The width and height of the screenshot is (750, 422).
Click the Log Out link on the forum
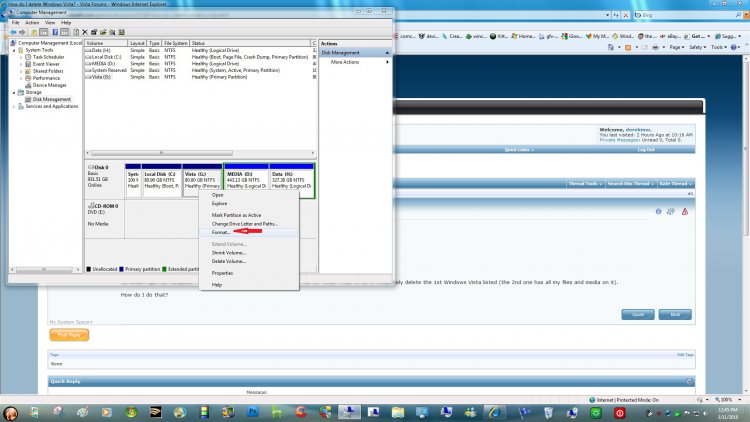pos(646,150)
